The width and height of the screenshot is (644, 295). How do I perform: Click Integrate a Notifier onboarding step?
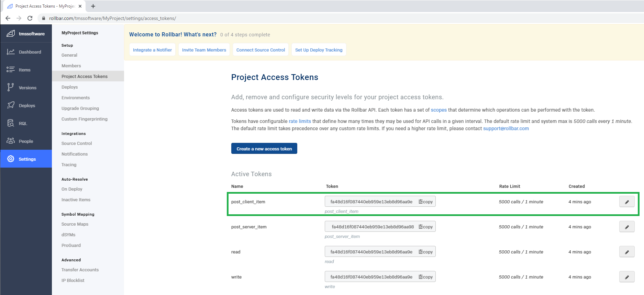point(152,50)
